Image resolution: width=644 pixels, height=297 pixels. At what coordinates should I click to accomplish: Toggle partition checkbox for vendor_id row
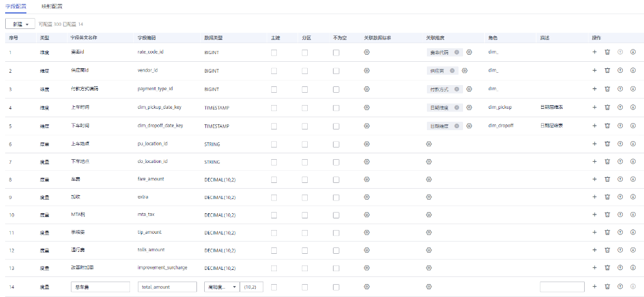(x=305, y=70)
